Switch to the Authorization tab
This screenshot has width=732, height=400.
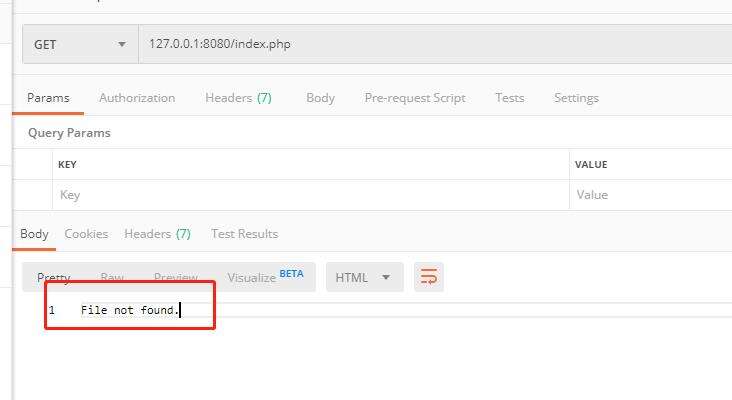(137, 98)
